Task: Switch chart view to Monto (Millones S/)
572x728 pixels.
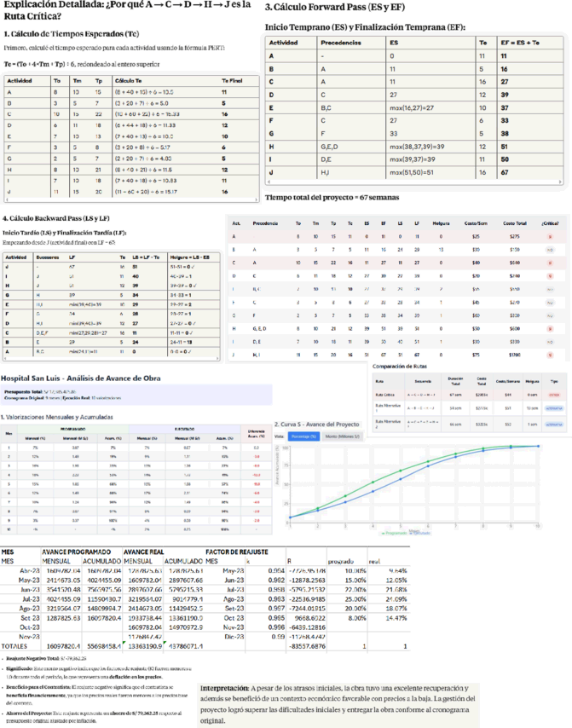Action: coord(342,436)
